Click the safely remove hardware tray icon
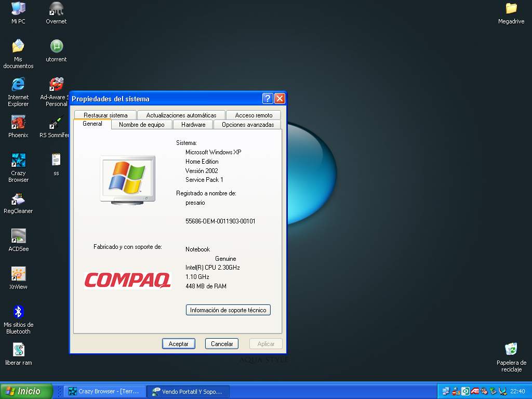 [494, 391]
